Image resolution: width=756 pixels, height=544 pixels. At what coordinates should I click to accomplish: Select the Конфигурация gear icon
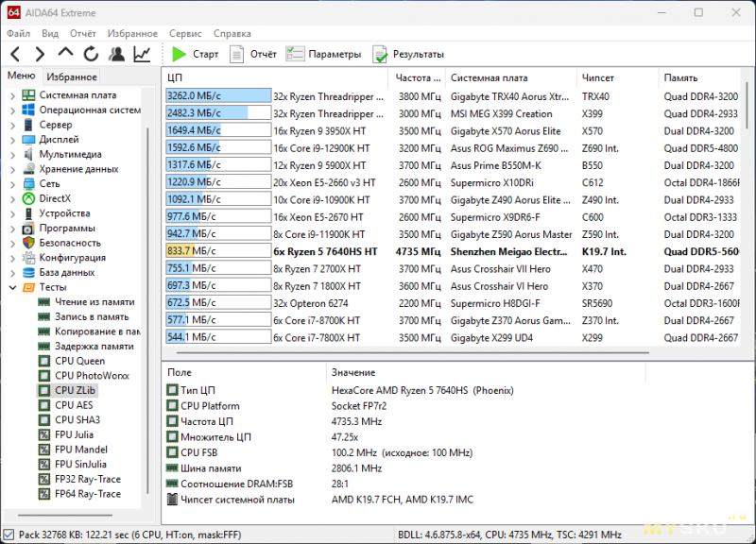click(29, 258)
